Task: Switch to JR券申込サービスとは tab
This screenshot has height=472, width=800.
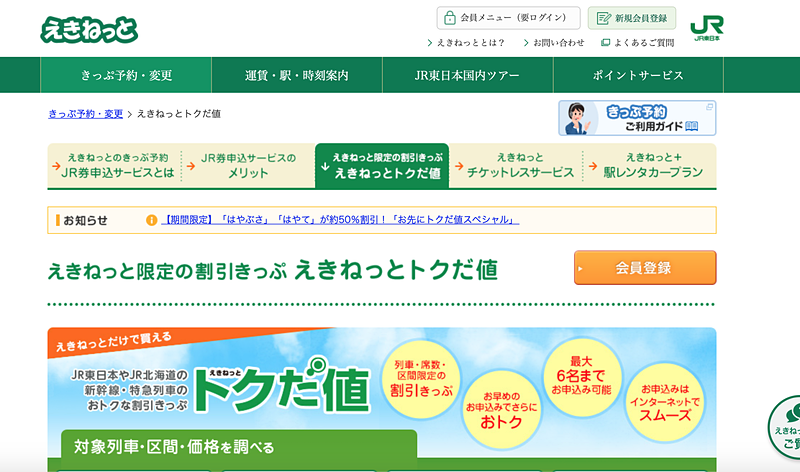Action: pos(114,165)
